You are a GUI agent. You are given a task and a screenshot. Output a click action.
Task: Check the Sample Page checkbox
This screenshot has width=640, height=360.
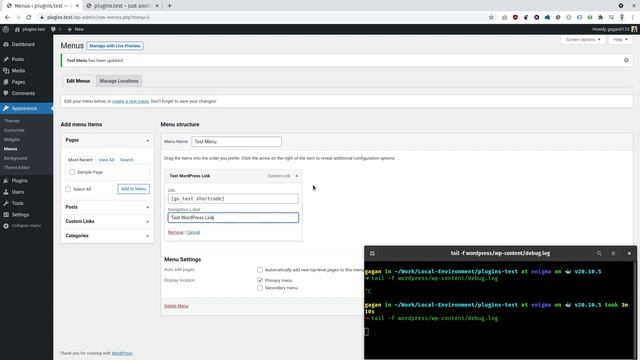pos(72,172)
